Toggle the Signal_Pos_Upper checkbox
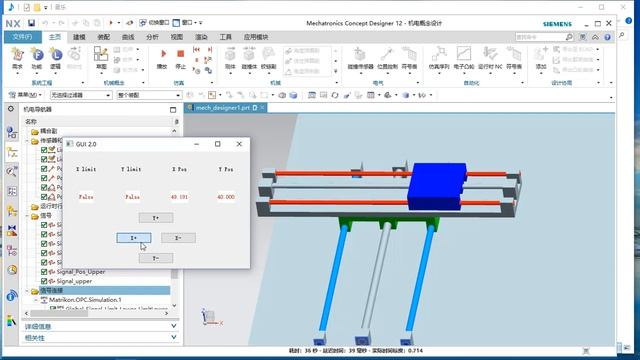Image resolution: width=640 pixels, height=360 pixels. point(44,272)
